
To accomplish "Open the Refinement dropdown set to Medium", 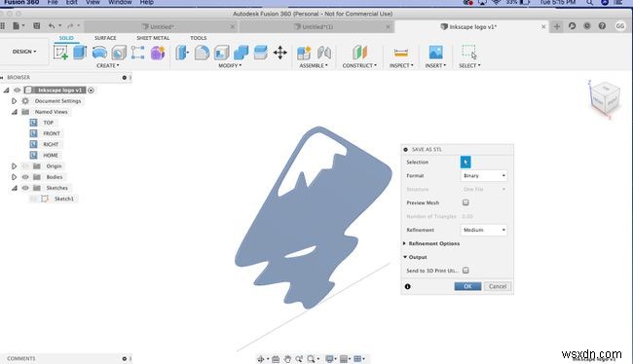I will pyautogui.click(x=484, y=230).
